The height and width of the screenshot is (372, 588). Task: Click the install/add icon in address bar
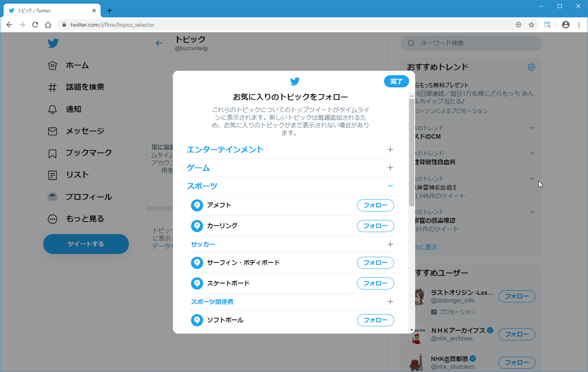519,25
